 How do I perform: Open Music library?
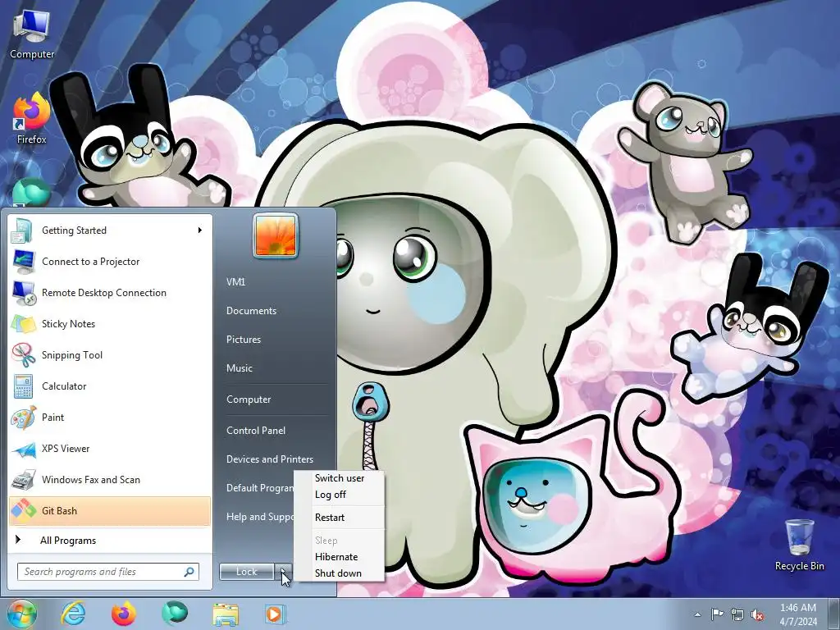[x=276, y=368]
